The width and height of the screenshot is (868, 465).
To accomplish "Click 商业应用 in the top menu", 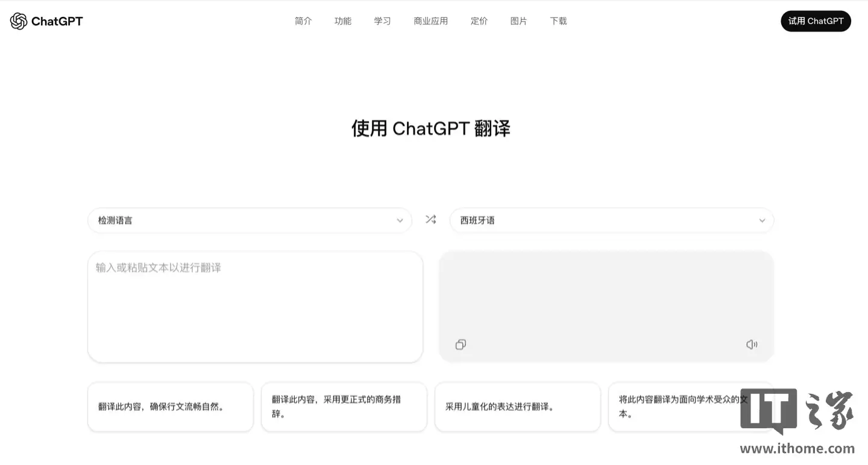I will [x=430, y=20].
